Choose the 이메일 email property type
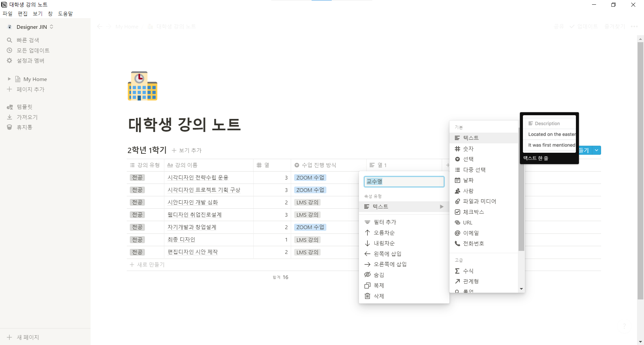This screenshot has height=345, width=644. [484, 233]
